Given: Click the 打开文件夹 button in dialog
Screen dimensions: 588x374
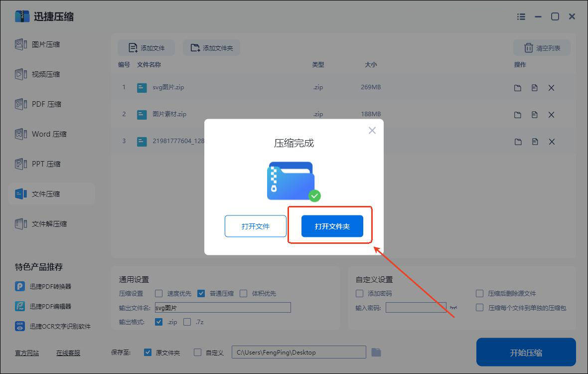Looking at the screenshot, I should 332,226.
